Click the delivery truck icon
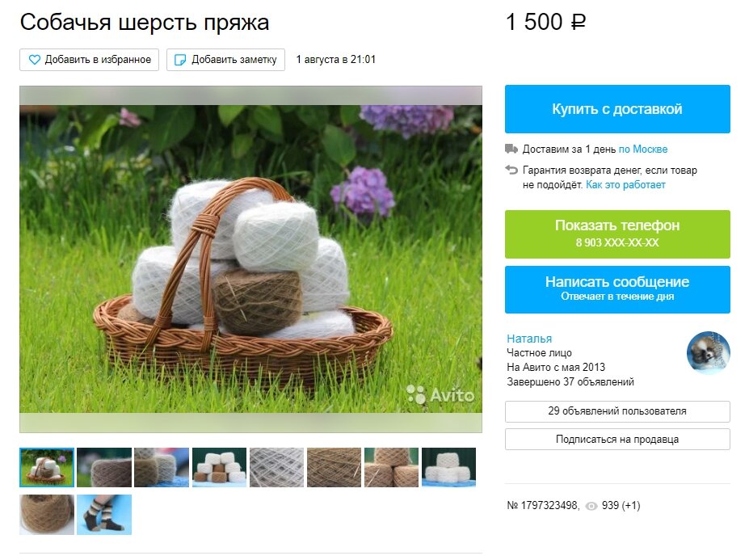 click(x=511, y=149)
